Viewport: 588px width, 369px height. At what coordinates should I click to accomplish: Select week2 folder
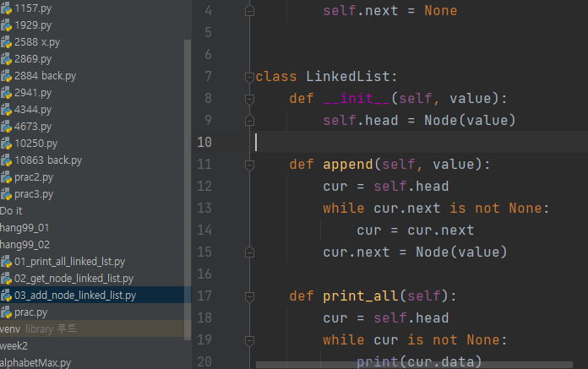tap(14, 345)
